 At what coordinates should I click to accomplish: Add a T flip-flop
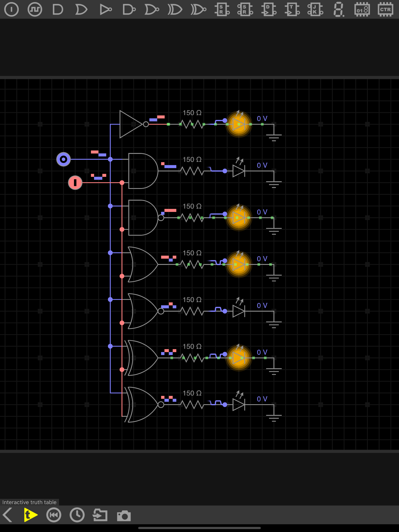click(292, 10)
